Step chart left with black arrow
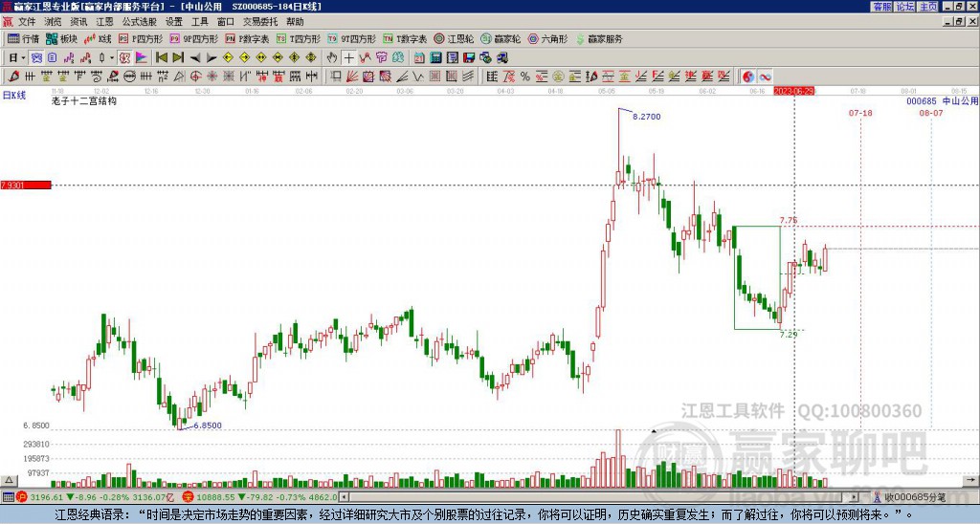The width and height of the screenshot is (980, 524). point(195,58)
